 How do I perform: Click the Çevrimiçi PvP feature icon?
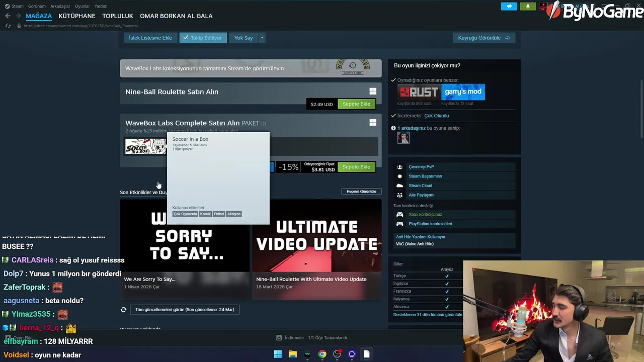pos(399,167)
